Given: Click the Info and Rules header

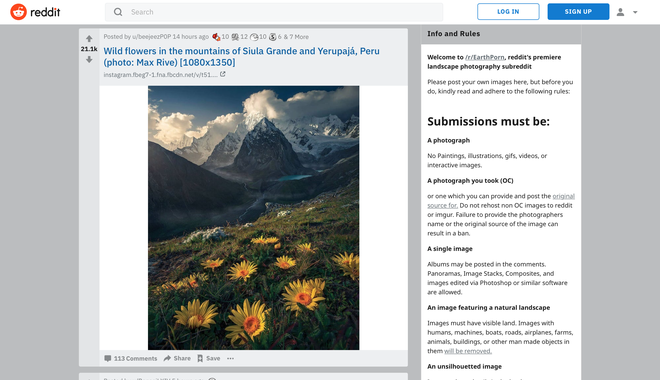Looking at the screenshot, I should click(453, 34).
